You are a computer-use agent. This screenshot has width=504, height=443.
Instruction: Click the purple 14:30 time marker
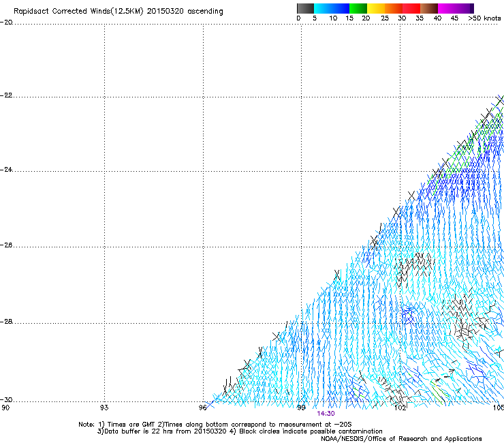point(326,414)
